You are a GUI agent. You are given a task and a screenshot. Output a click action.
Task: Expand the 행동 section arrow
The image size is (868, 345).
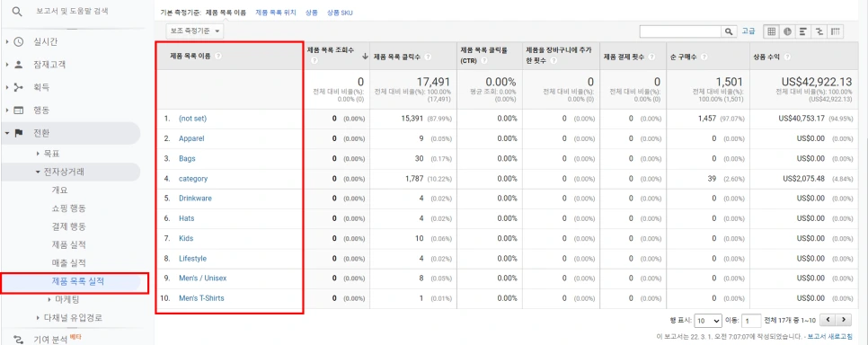(6, 110)
